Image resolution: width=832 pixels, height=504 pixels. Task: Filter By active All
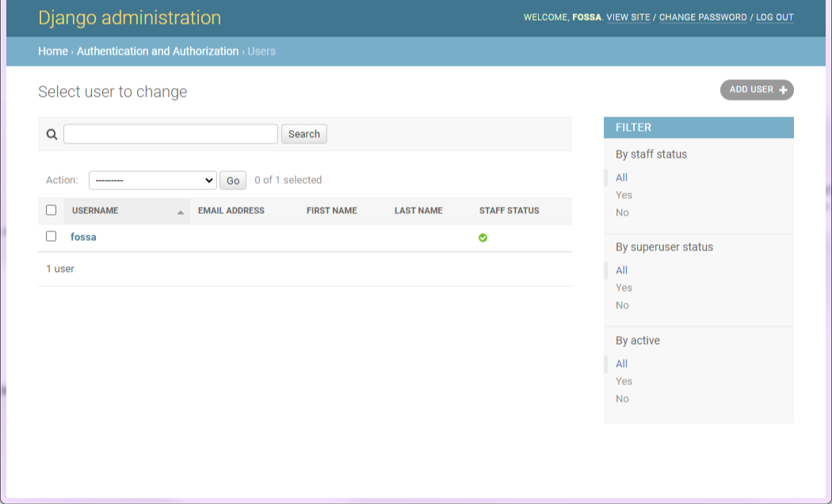[621, 364]
